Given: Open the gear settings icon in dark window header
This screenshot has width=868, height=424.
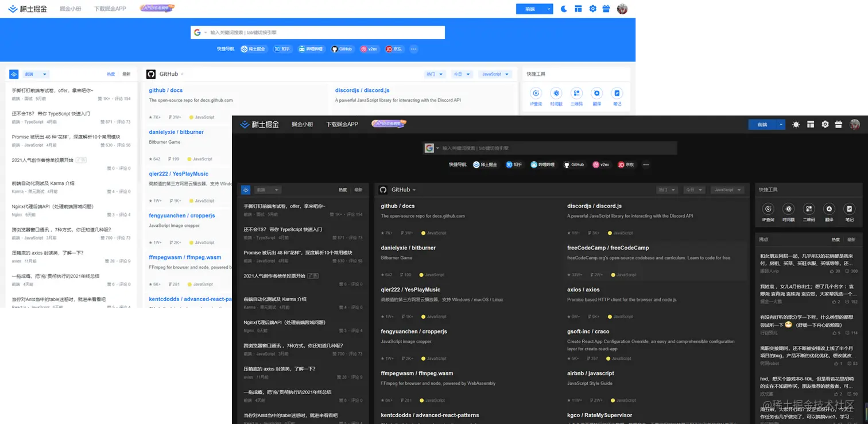Looking at the screenshot, I should pyautogui.click(x=825, y=124).
